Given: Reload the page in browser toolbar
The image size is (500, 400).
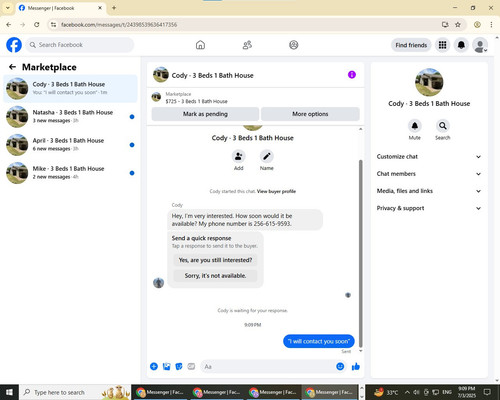Looking at the screenshot, I should [x=37, y=24].
